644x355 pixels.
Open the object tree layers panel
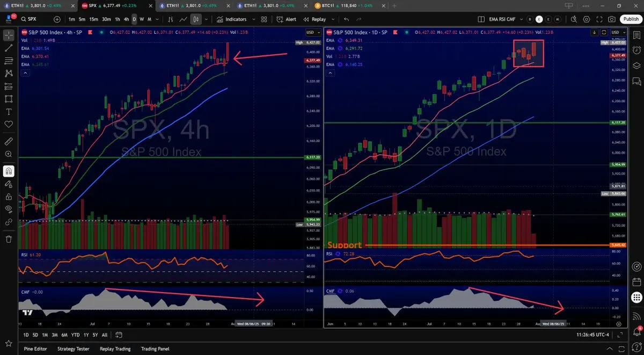[x=636, y=67]
